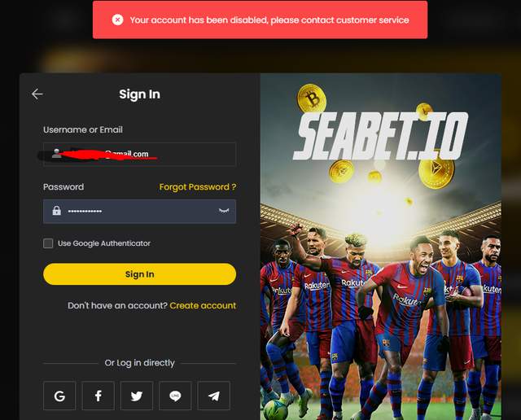Focus the Password input field
Screen dimensions: 521x420
139,212
